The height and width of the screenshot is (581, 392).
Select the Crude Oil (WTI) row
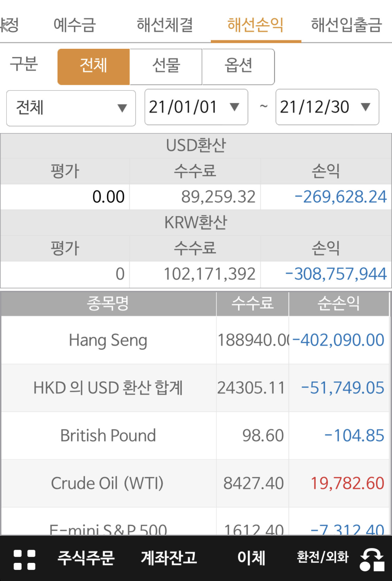195,483
